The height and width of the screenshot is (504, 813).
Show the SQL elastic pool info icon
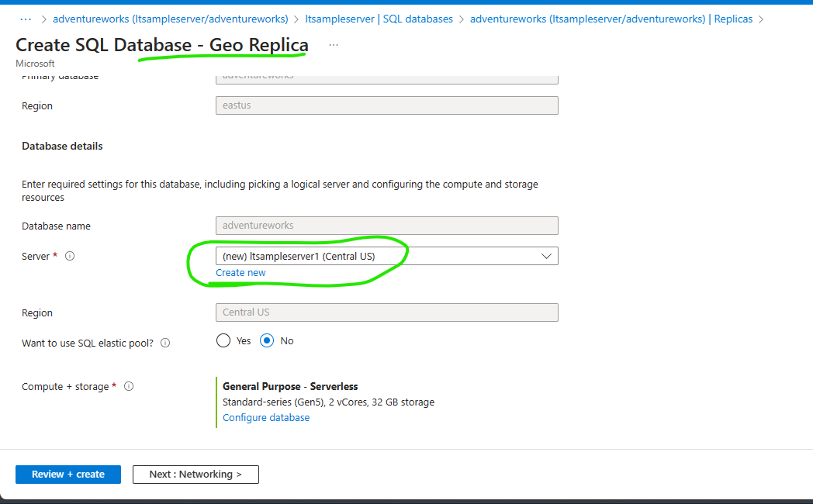pos(165,343)
